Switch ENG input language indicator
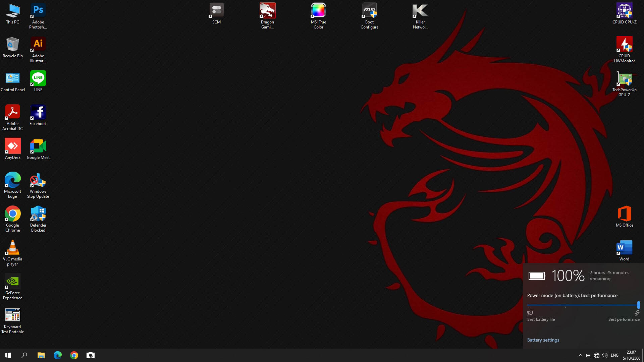The image size is (644, 362). tap(614, 355)
